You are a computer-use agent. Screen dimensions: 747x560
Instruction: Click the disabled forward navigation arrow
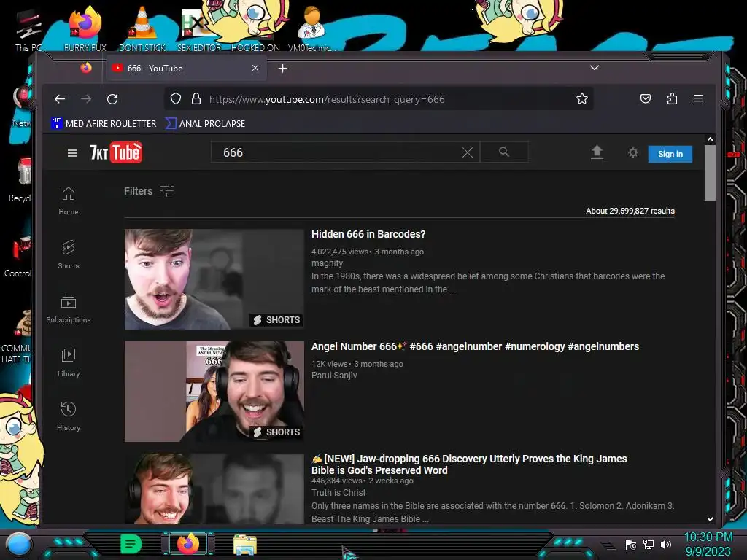pyautogui.click(x=86, y=99)
